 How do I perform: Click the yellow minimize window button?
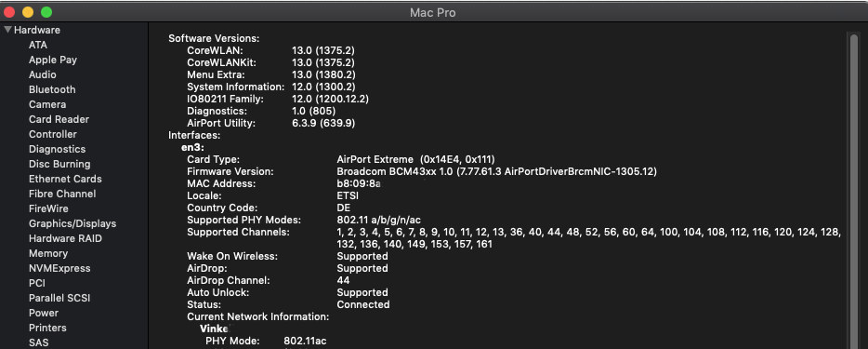click(x=28, y=11)
